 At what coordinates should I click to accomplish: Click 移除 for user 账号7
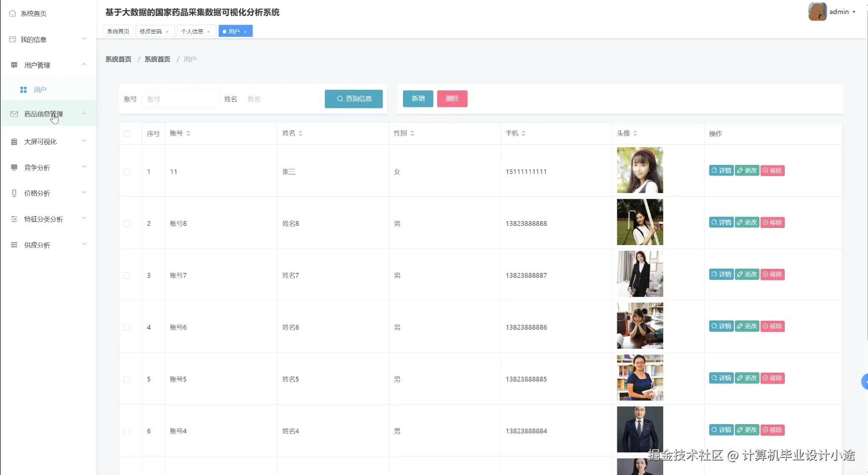[x=773, y=274]
